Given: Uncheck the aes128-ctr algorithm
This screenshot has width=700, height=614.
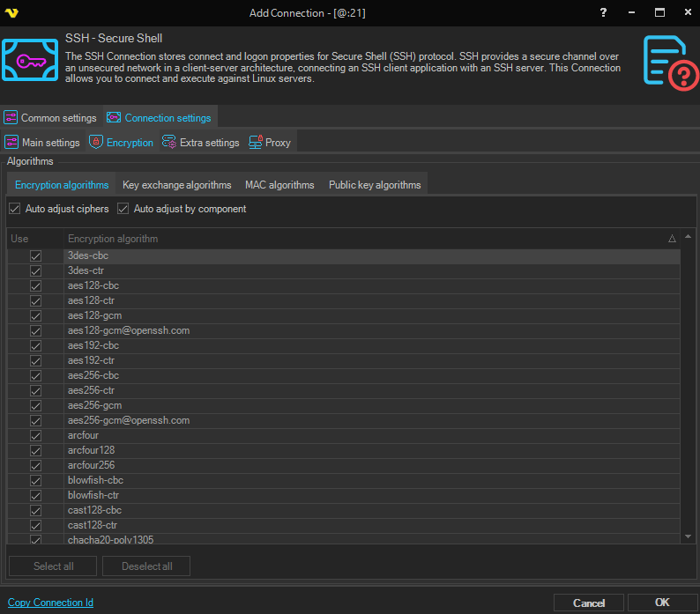Looking at the screenshot, I should tap(36, 300).
